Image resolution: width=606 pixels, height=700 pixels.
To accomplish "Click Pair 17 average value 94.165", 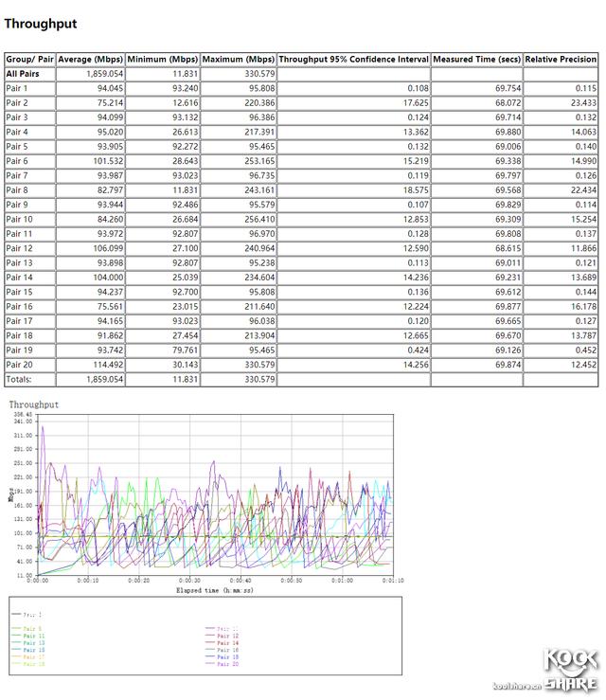I will (110, 321).
